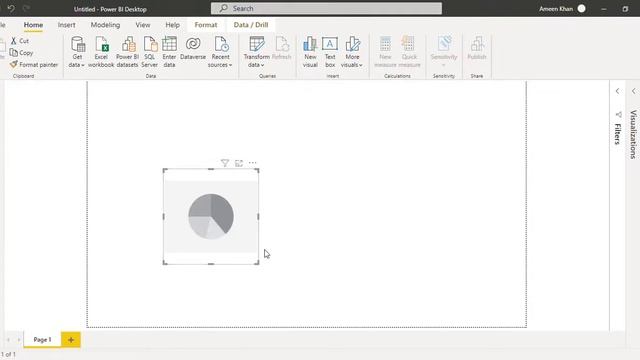Screen dimensions: 640x360
Task: Copy the selected visual
Action: pos(21,53)
